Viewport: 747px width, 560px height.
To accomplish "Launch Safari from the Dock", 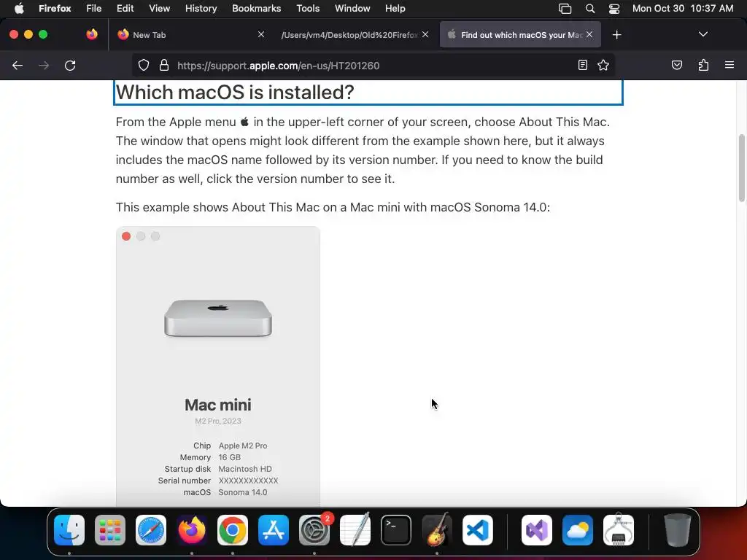I will click(151, 530).
